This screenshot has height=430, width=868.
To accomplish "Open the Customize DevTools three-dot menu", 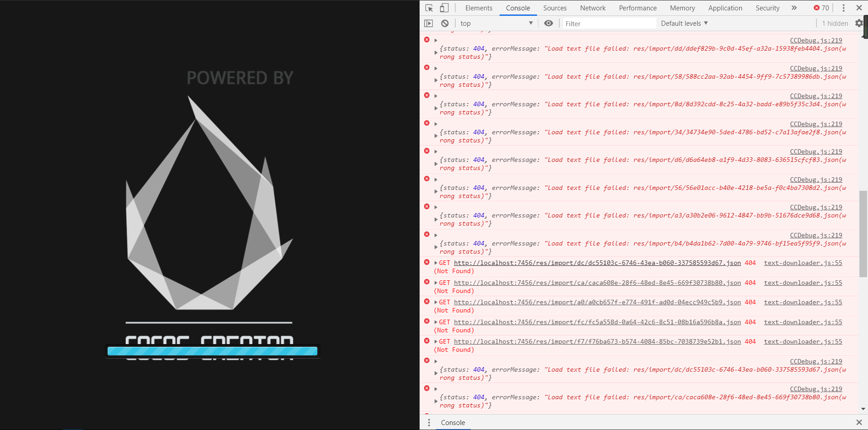I will pos(844,8).
